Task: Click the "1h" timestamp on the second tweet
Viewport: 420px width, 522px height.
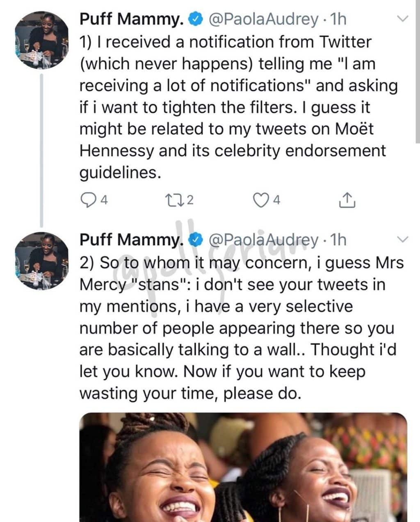Action: point(338,239)
